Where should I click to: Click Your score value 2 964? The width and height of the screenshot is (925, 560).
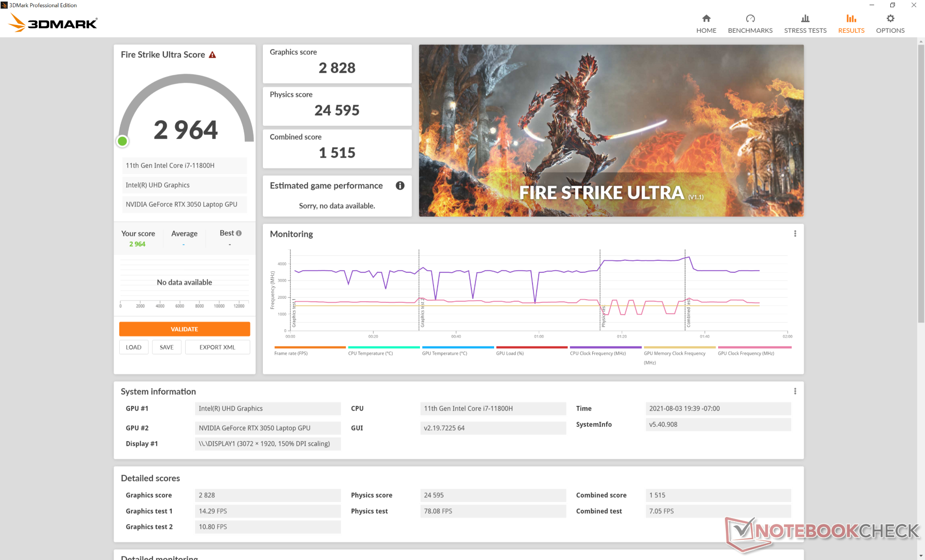pyautogui.click(x=137, y=244)
